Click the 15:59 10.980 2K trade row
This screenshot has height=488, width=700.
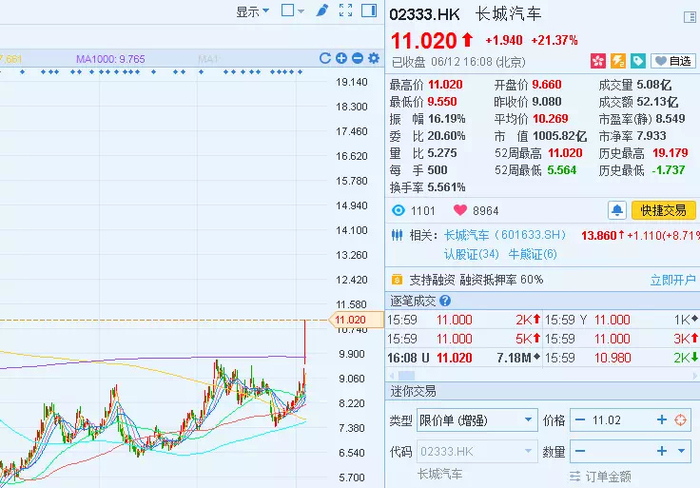pos(621,358)
